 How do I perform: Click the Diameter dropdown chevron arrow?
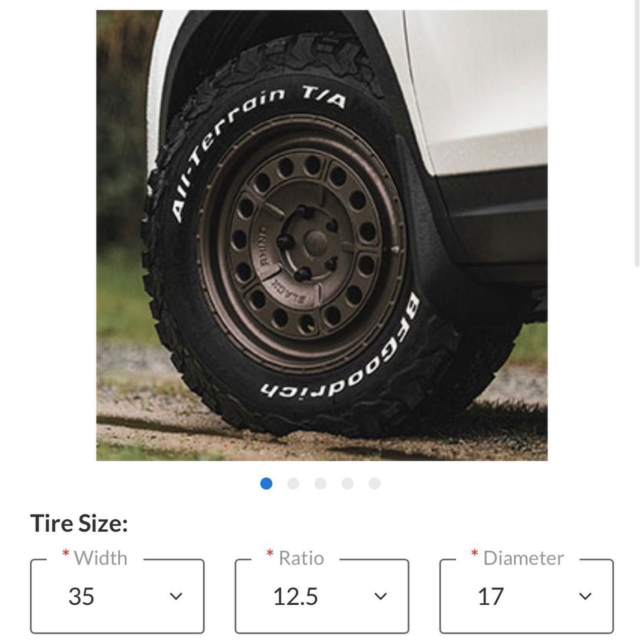(585, 596)
